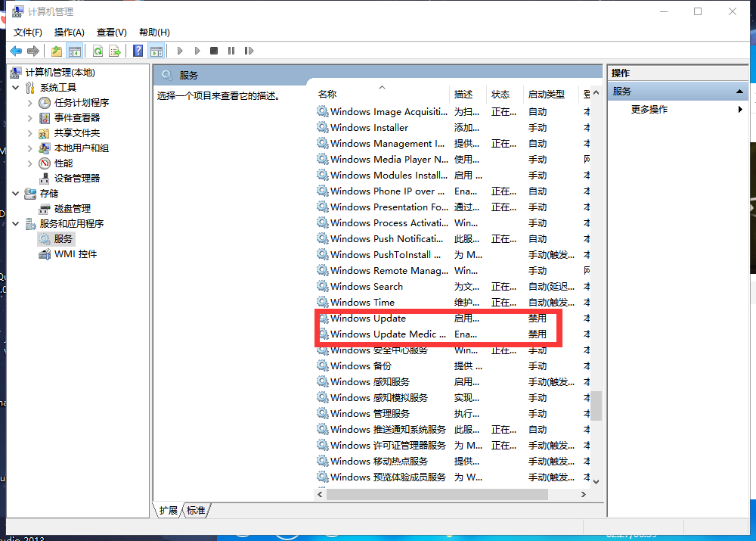
Task: Sort by the 描述 column header
Action: click(x=468, y=95)
